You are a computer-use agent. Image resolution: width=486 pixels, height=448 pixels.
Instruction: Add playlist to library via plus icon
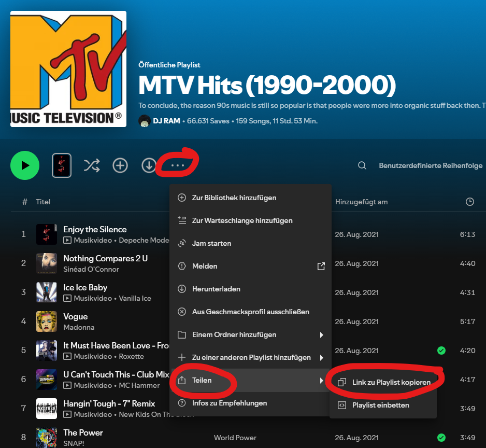(120, 165)
